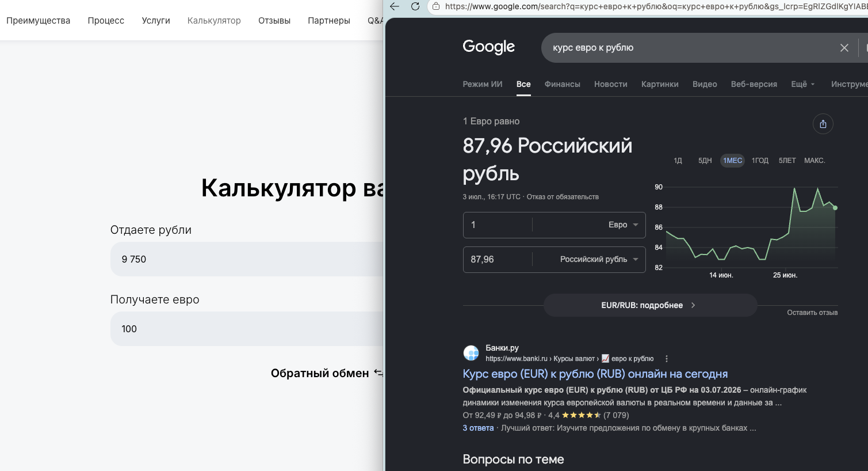Click the Google logo
This screenshot has width=868, height=471.
tap(488, 47)
